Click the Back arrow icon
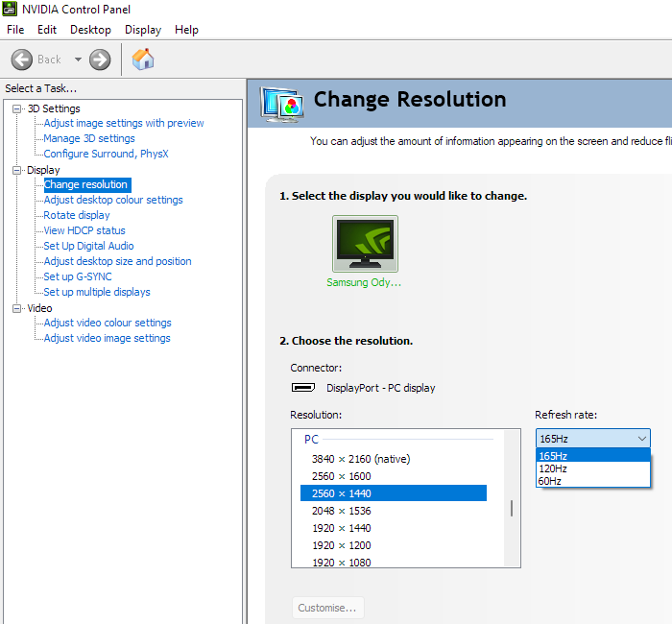This screenshot has width=672, height=624. coord(21,60)
